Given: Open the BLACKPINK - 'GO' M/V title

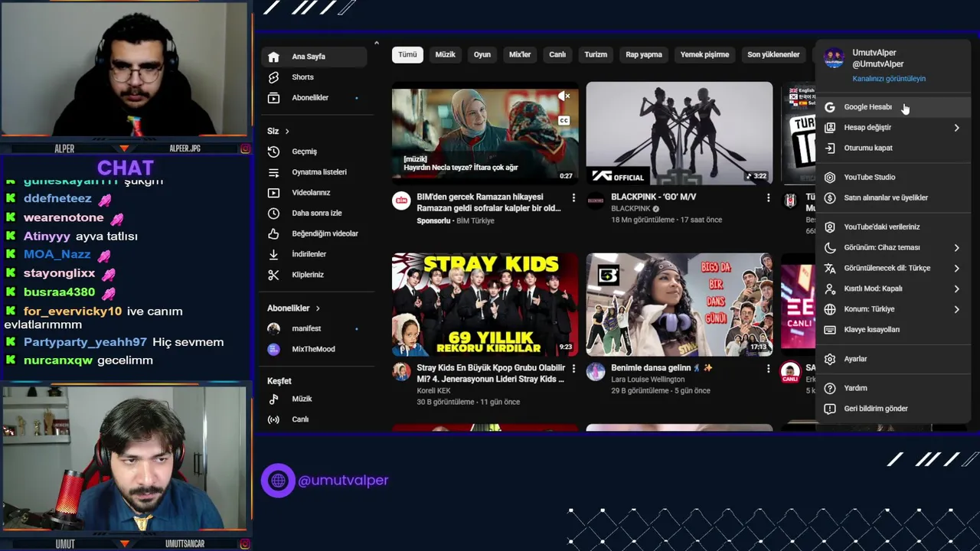Looking at the screenshot, I should [x=653, y=197].
